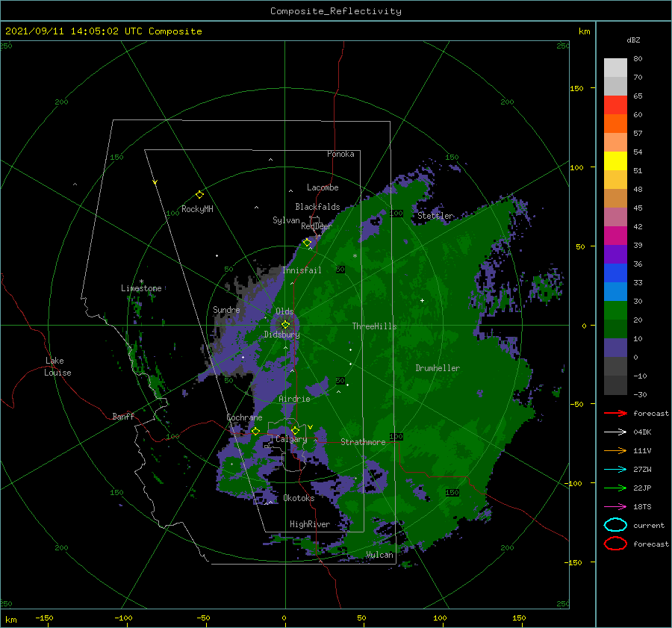Image resolution: width=672 pixels, height=628 pixels.
Task: Click the Drumheller city label
Action: pyautogui.click(x=438, y=368)
